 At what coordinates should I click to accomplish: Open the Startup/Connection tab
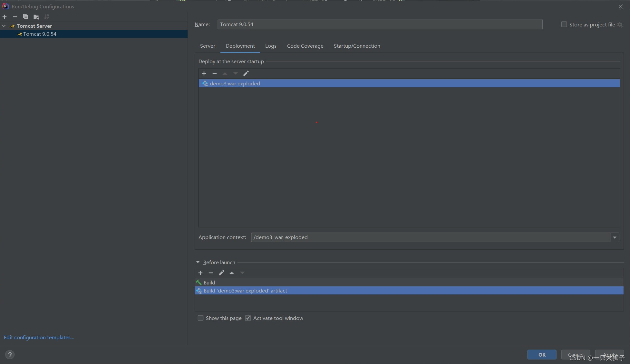(357, 46)
